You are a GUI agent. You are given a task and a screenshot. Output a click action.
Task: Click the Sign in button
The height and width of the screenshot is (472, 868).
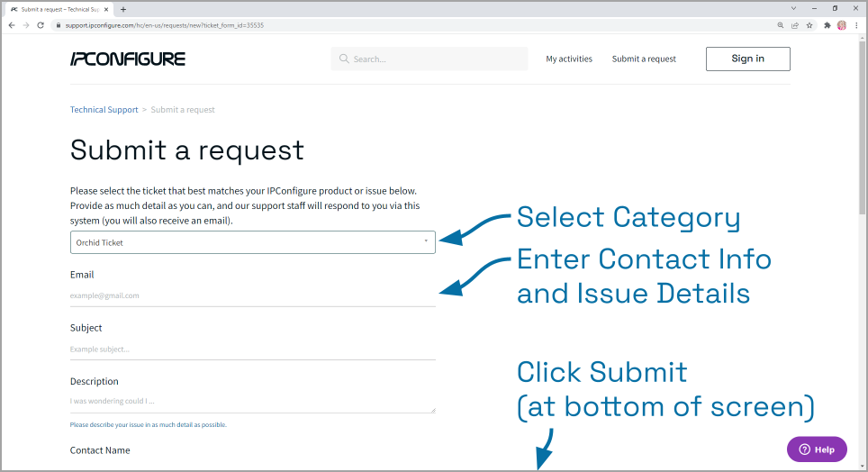(747, 59)
